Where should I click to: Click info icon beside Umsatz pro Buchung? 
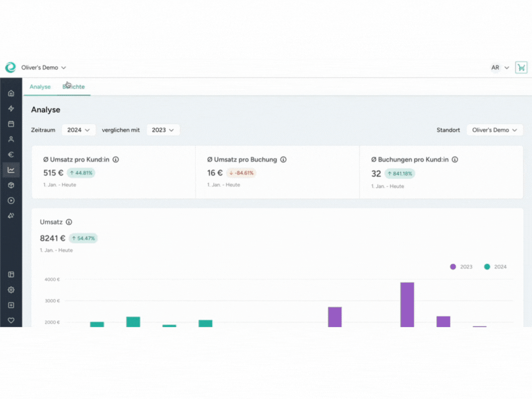point(283,159)
